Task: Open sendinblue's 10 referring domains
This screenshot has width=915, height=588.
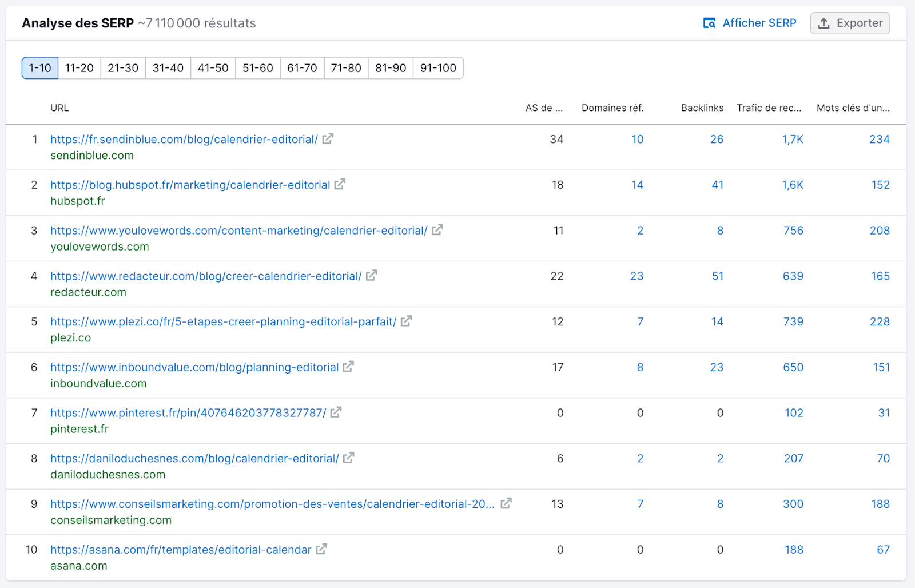Action: point(638,139)
